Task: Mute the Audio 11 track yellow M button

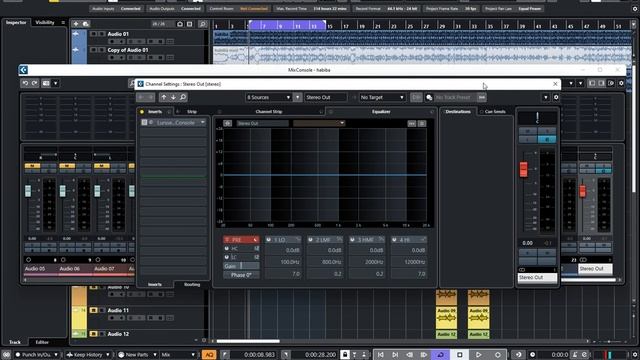Action: pyautogui.click(x=93, y=310)
